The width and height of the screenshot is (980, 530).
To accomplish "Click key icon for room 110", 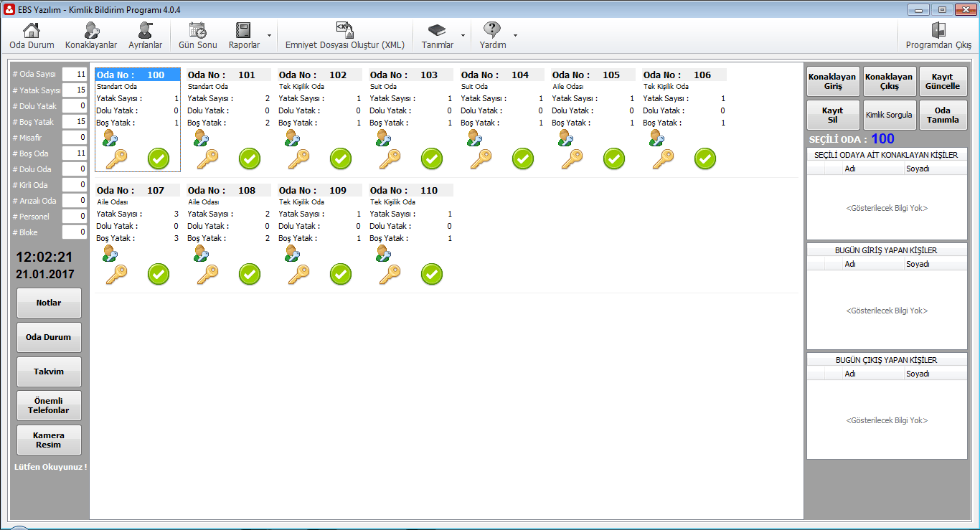I will [x=389, y=274].
